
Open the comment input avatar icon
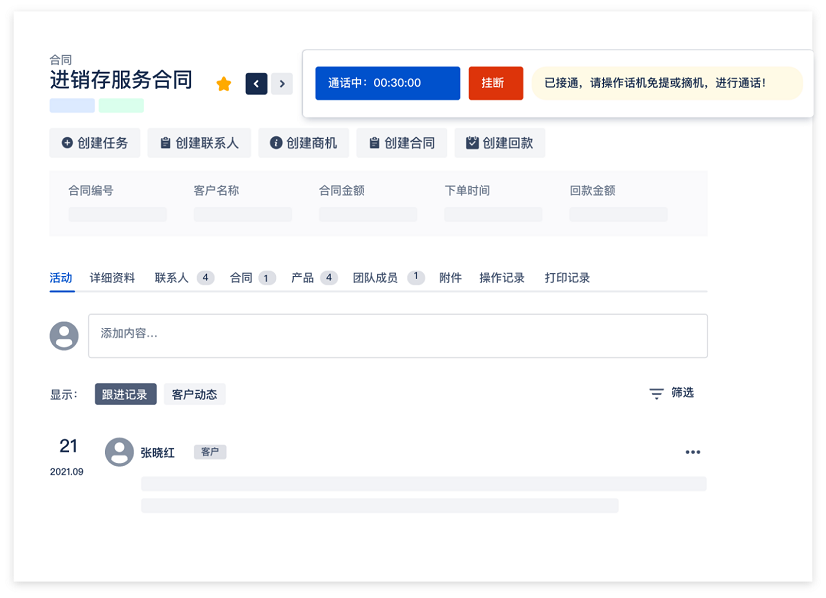click(64, 335)
